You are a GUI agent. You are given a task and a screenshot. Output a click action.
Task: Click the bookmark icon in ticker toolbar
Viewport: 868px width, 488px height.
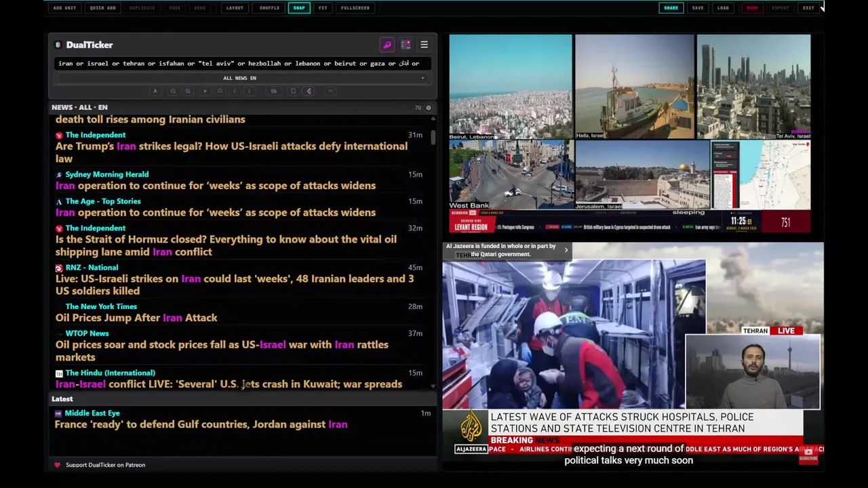293,91
